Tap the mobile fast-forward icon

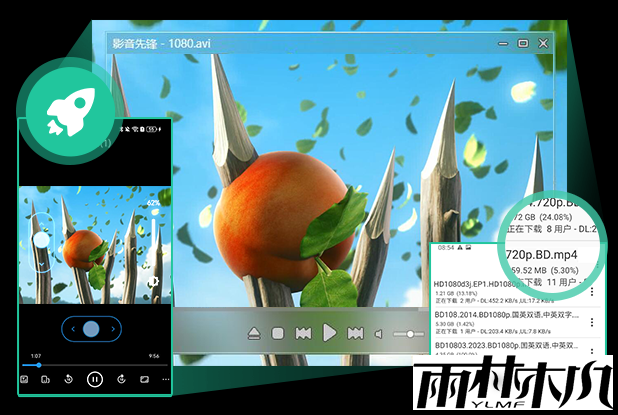[x=120, y=379]
